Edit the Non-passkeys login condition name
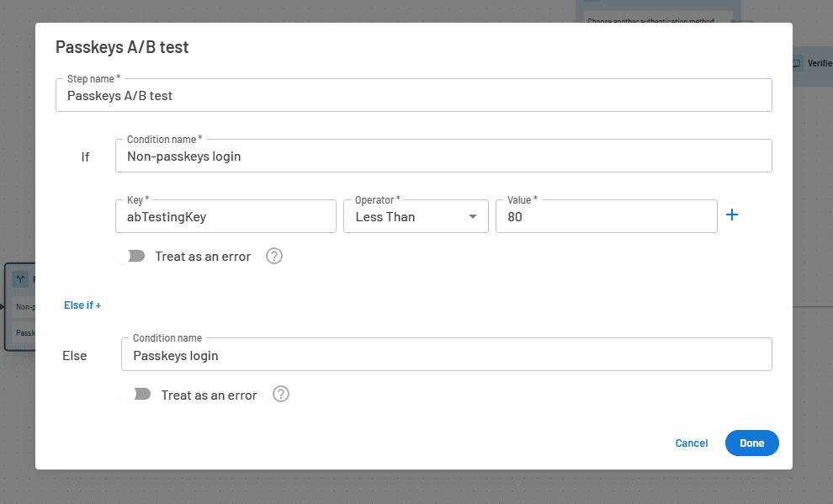 pyautogui.click(x=443, y=156)
